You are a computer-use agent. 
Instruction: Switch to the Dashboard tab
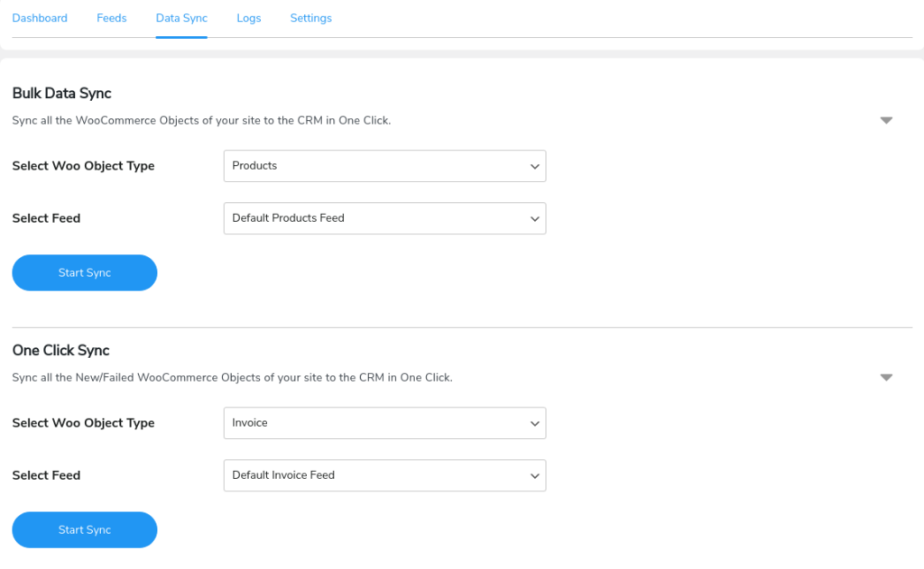[x=40, y=17]
